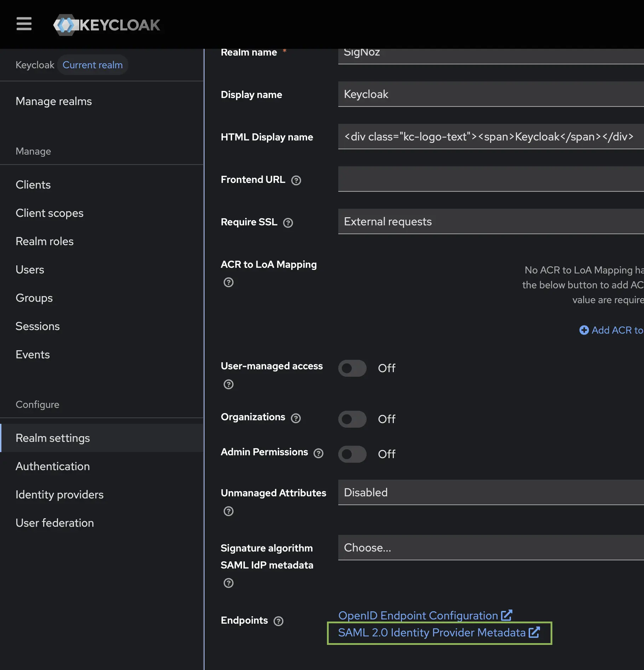Open Endpoints help icon
The height and width of the screenshot is (670, 644).
coord(278,621)
